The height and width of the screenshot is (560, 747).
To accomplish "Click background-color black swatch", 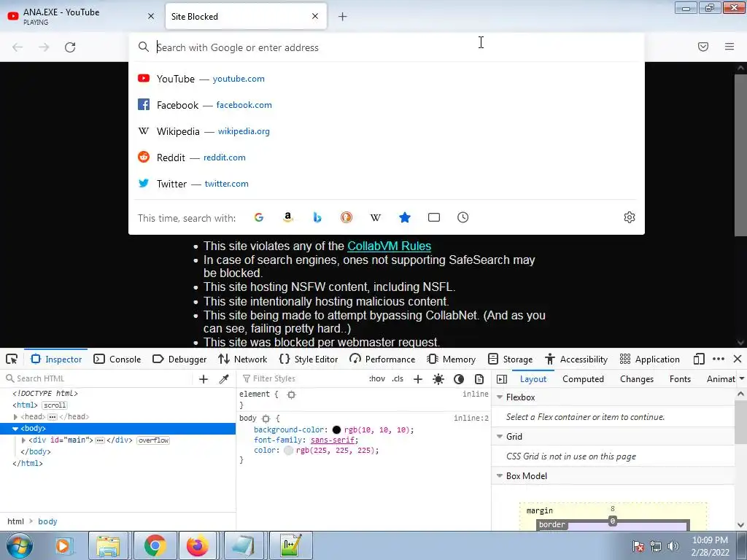I will tap(336, 430).
